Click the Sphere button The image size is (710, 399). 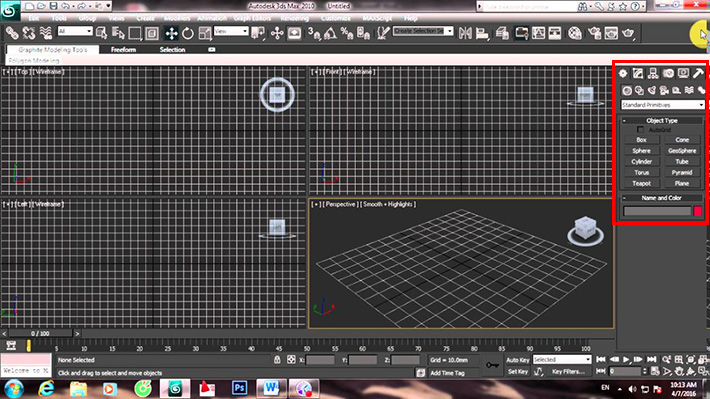(642, 151)
